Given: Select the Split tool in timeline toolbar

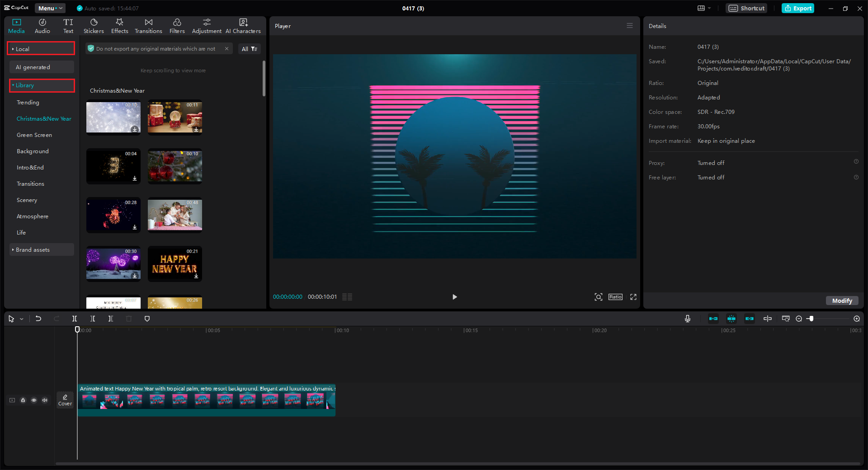Looking at the screenshot, I should [75, 319].
